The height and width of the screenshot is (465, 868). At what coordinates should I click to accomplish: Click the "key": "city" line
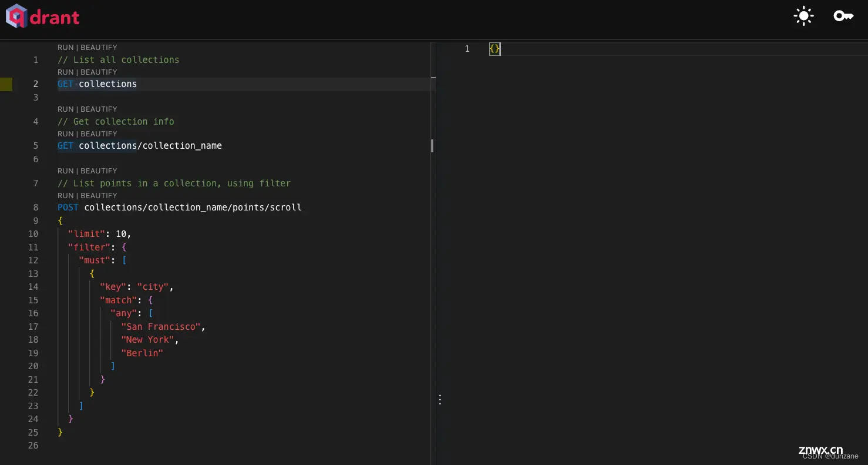pos(137,287)
